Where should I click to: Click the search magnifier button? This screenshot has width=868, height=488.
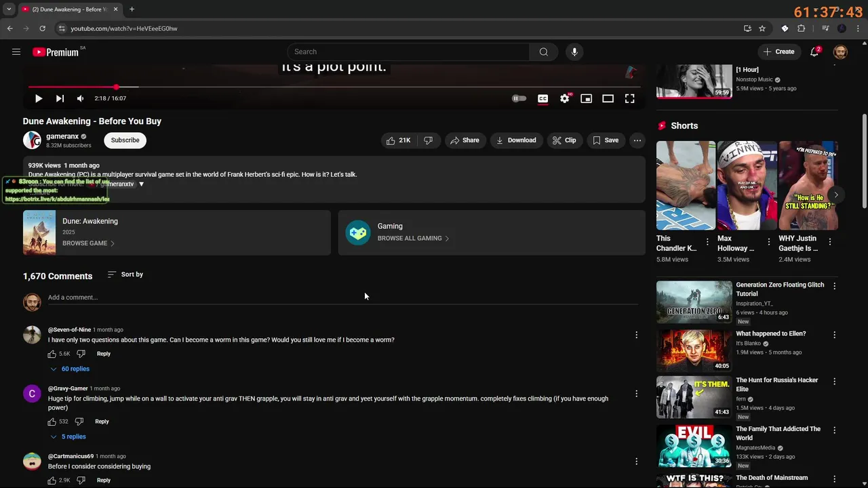tap(543, 52)
